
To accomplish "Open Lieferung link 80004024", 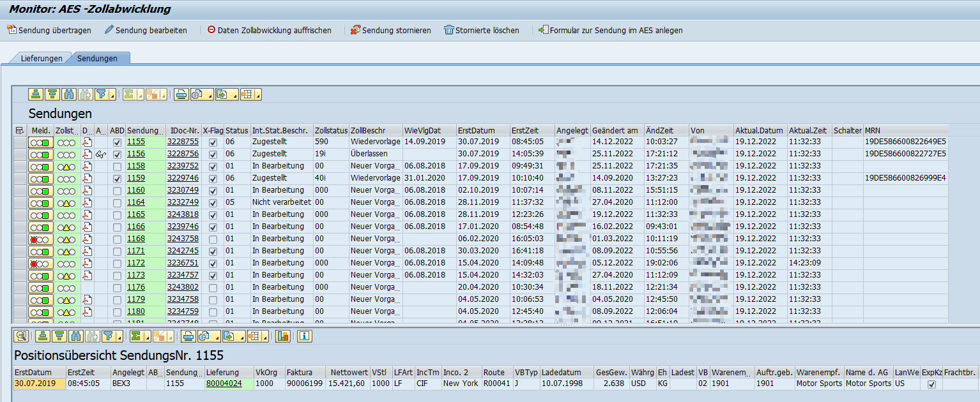I will 224,384.
